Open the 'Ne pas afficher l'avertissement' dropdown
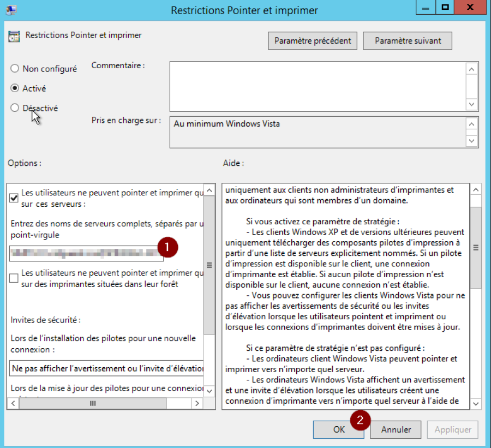Image resolution: width=491 pixels, height=448 pixels. 106,368
